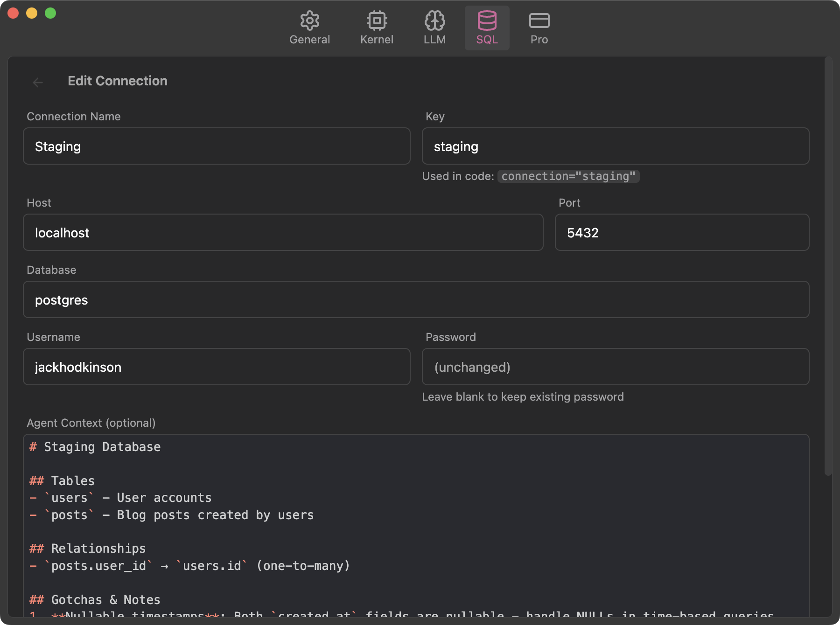Screen dimensions: 840x625
Task: Click the Host field showing localhost
Action: coord(283,232)
